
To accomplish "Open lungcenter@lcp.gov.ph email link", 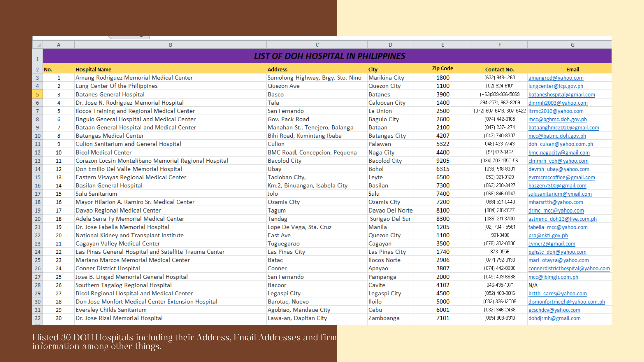I will click(x=555, y=86).
